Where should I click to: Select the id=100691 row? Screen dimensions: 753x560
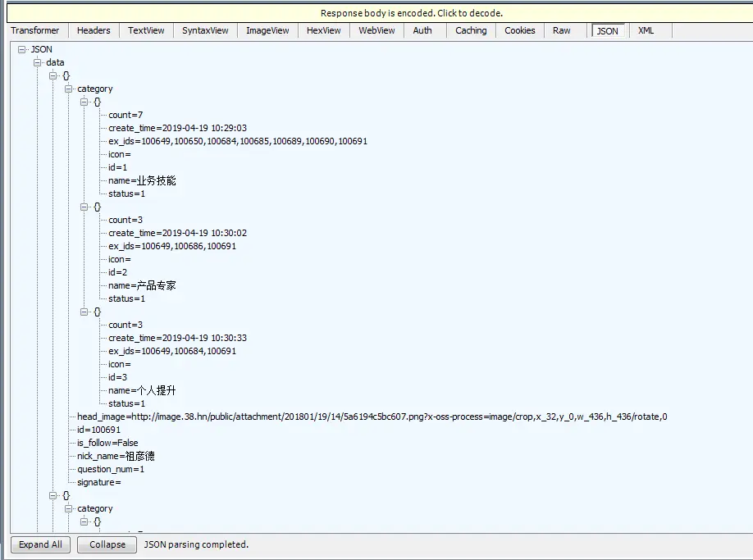pos(99,430)
